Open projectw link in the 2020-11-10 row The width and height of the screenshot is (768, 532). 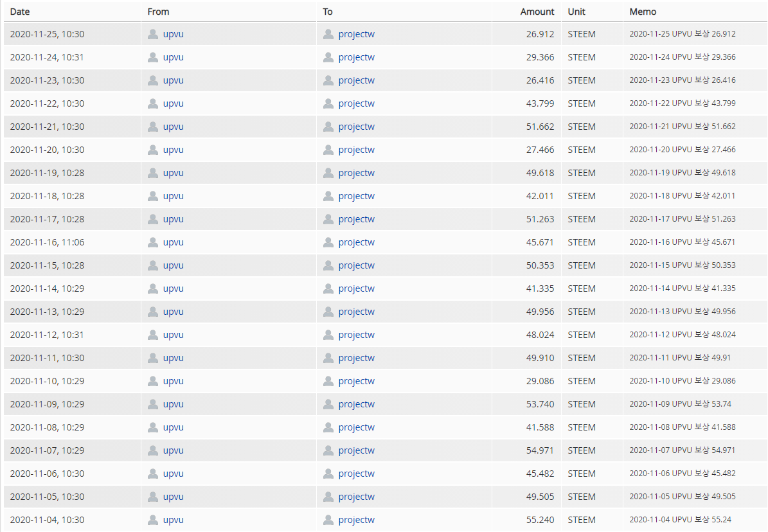click(x=356, y=381)
